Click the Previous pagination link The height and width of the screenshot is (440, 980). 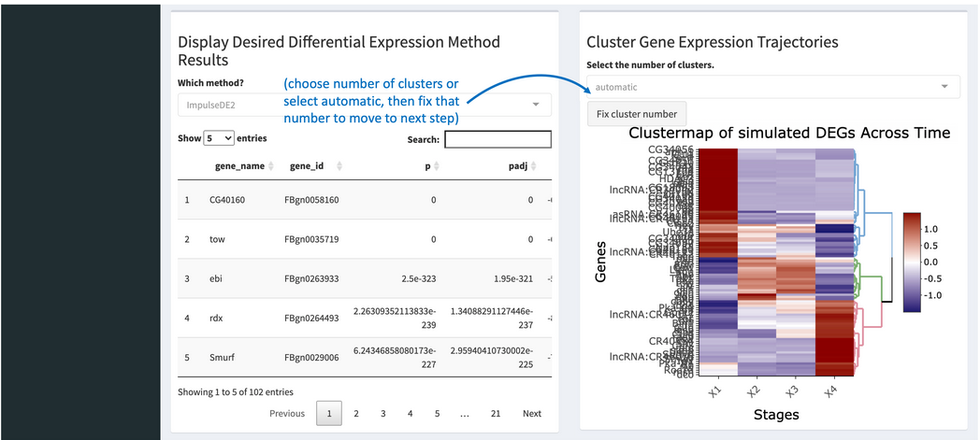[287, 413]
